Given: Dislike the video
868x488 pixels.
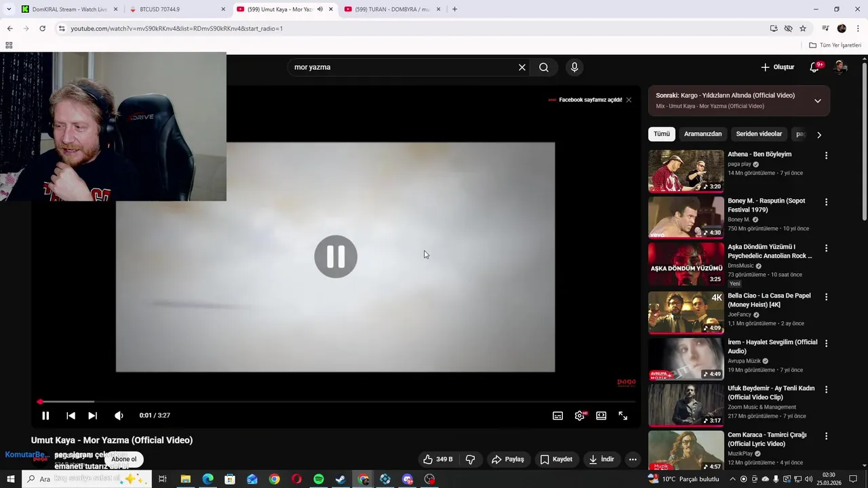Looking at the screenshot, I should (x=471, y=459).
